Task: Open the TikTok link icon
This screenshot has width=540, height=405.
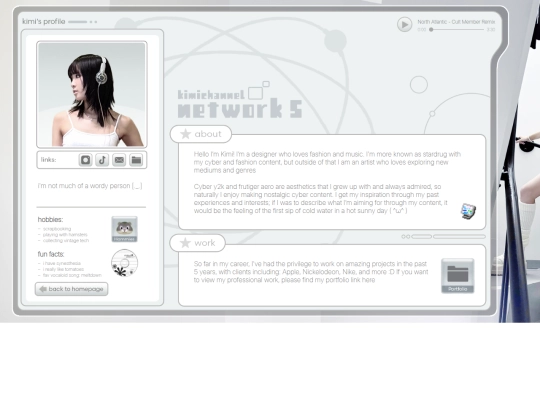Action: (102, 160)
